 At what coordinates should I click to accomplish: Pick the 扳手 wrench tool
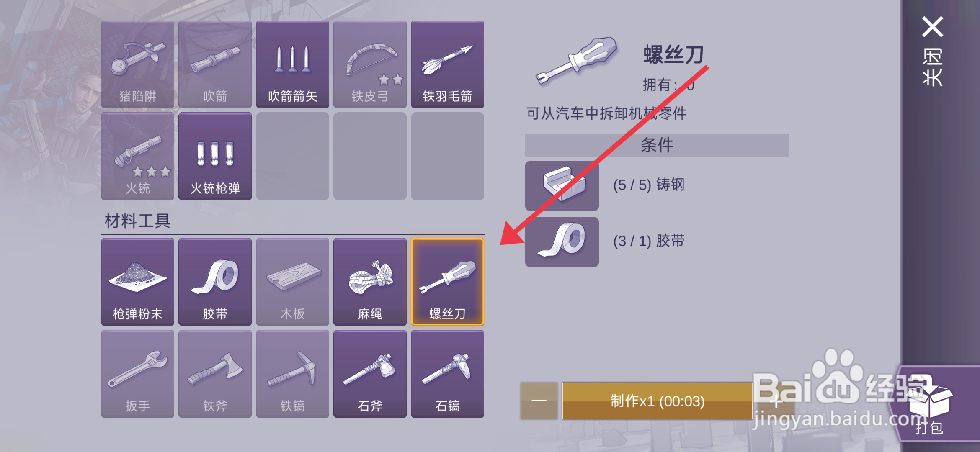tap(137, 374)
